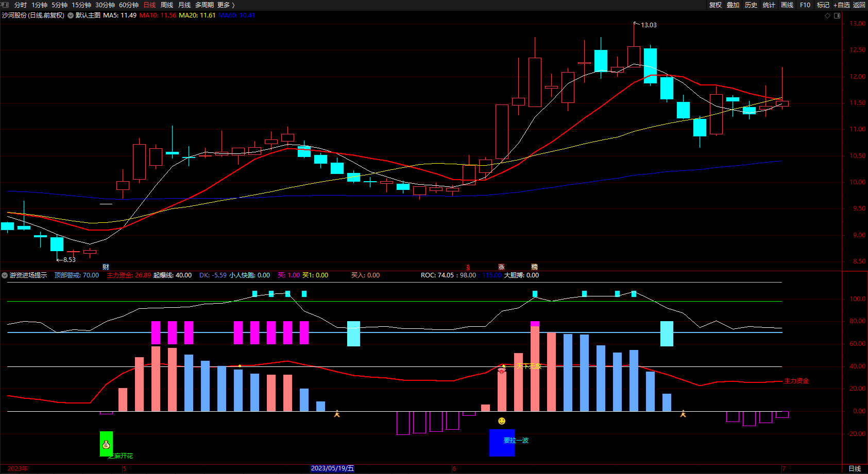Click the second orange running-man signal icon
Viewport: 868px width, 474px height.
click(683, 413)
